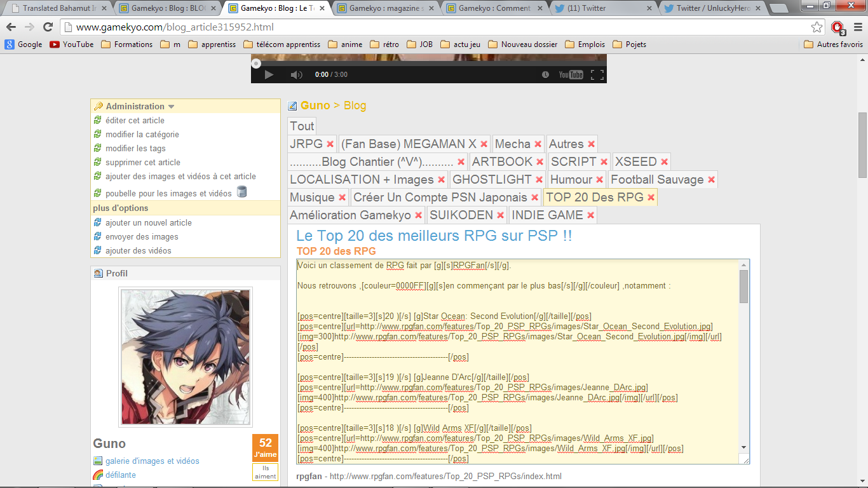The image size is (868, 488).
Task: Click the video progress slider handle
Action: [x=255, y=64]
